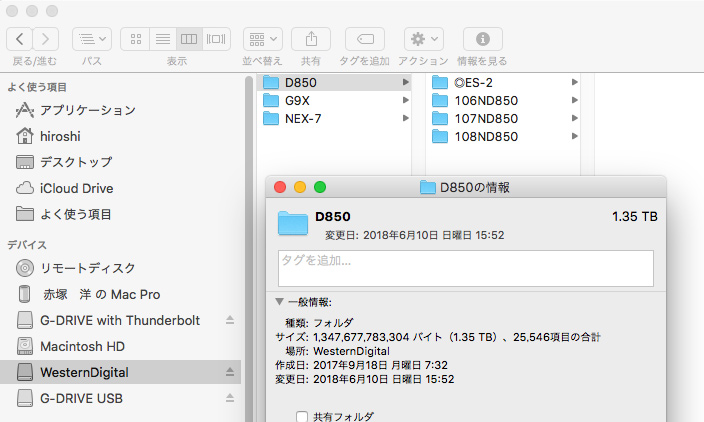
Task: Toggle the Shared folder checkbox
Action: (x=302, y=417)
